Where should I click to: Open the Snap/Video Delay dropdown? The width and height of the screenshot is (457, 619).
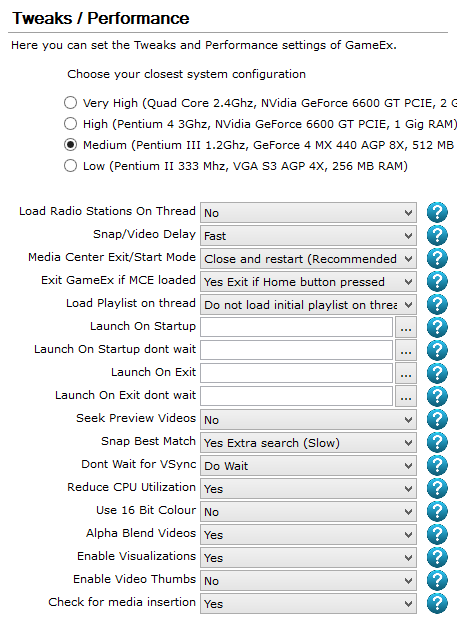click(308, 236)
